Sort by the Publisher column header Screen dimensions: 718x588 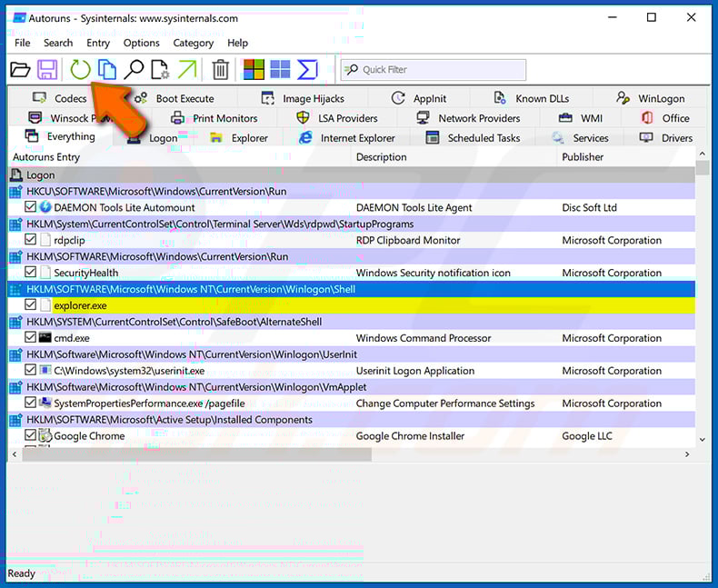click(625, 157)
